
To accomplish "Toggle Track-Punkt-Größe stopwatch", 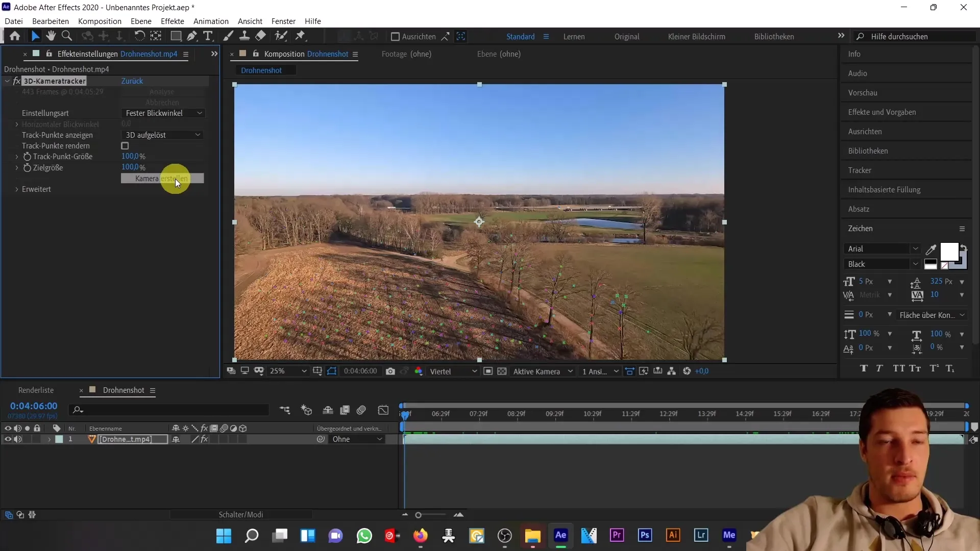I will click(x=27, y=157).
